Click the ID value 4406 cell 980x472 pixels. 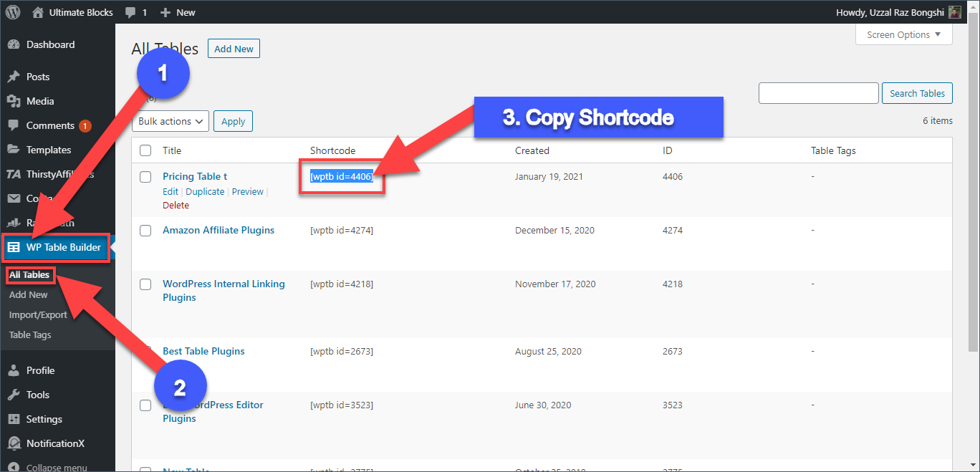(x=673, y=176)
